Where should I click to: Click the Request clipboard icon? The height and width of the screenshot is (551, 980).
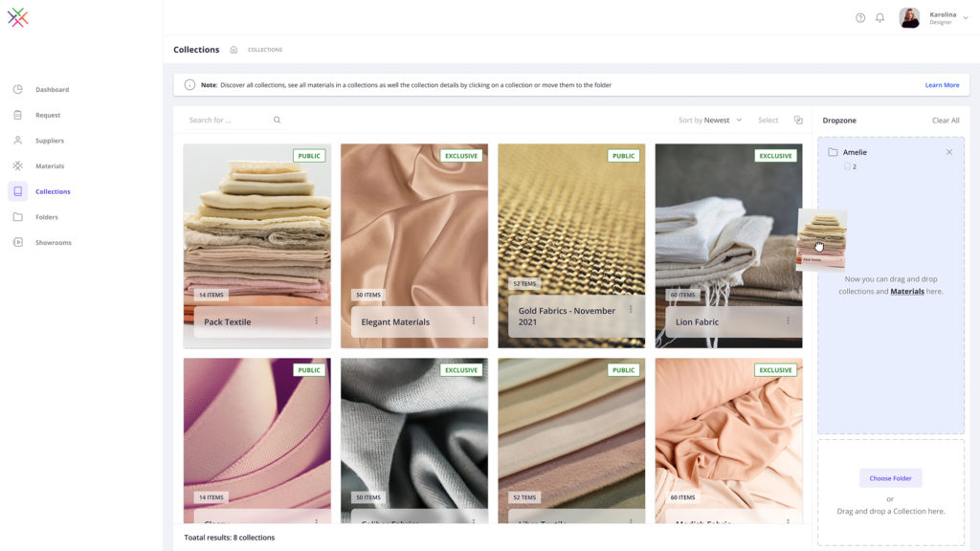[x=17, y=115]
